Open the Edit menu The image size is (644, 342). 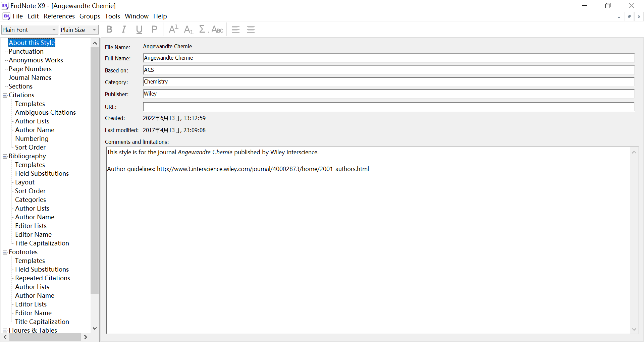tap(33, 16)
